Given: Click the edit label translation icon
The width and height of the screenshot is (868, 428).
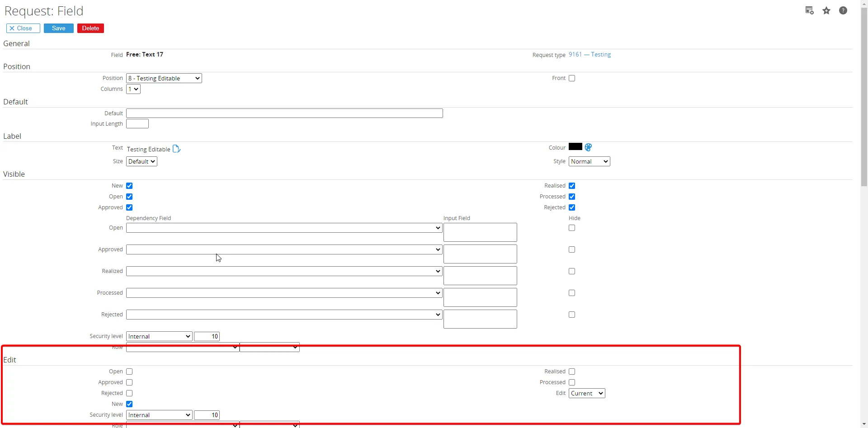Looking at the screenshot, I should [176, 149].
